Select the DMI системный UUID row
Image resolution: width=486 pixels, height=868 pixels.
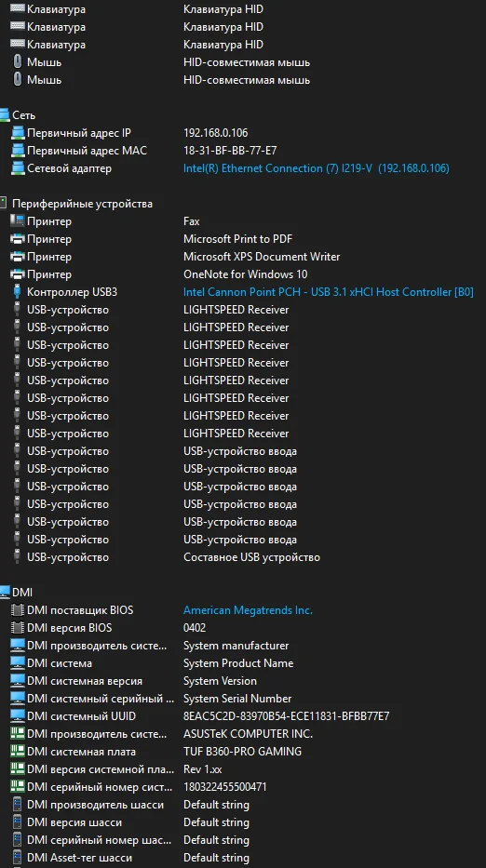tap(243, 716)
